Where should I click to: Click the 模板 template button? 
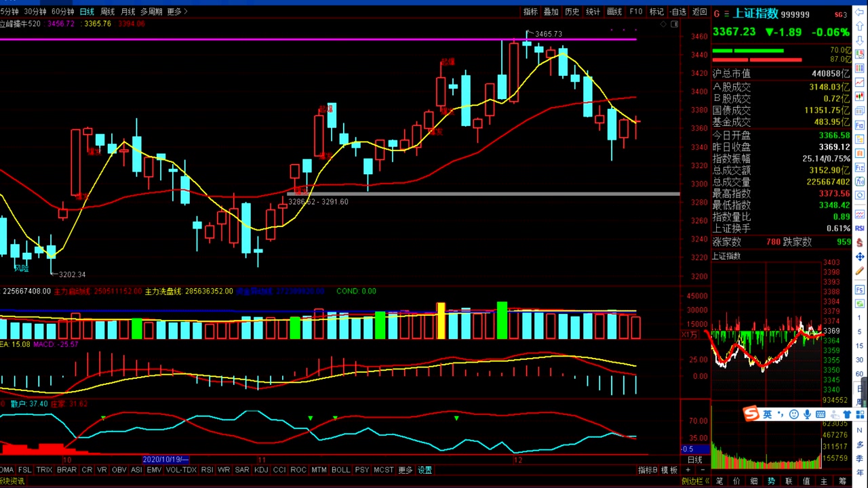click(x=669, y=470)
